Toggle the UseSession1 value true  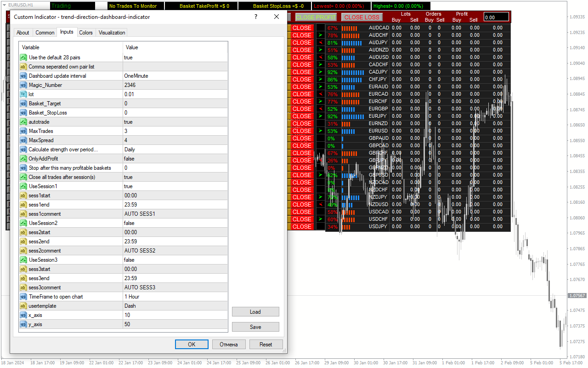pyautogui.click(x=175, y=186)
